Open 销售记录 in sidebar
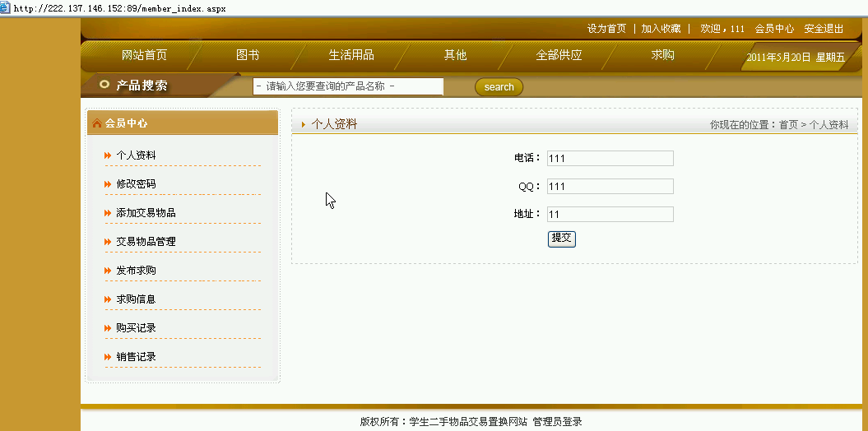This screenshot has height=431, width=868. click(x=137, y=357)
